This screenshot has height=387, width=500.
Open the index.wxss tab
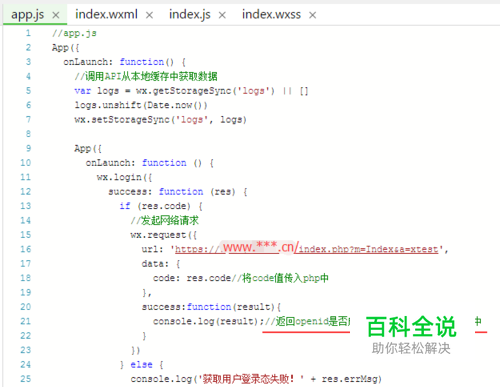click(271, 14)
